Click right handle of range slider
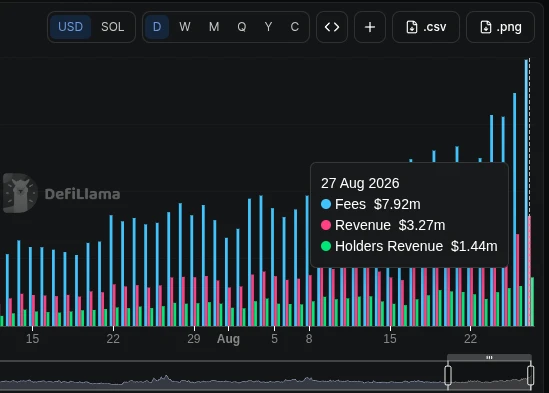The height and width of the screenshot is (393, 549). click(x=530, y=375)
